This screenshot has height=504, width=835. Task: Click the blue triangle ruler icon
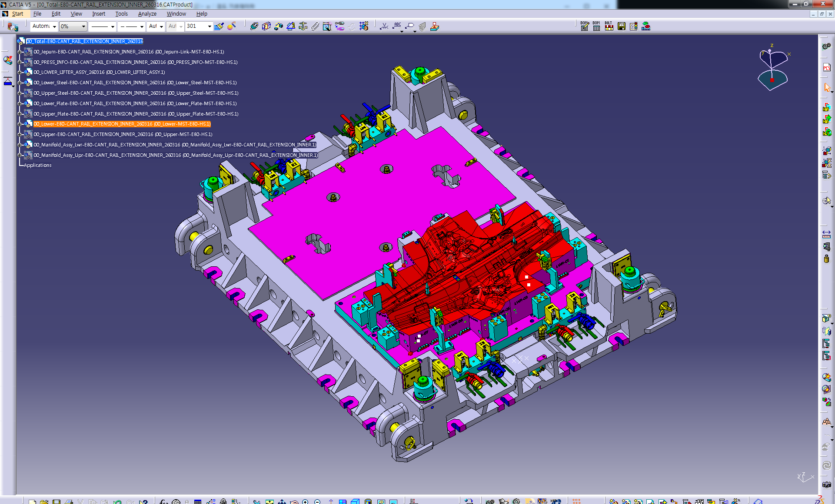291,27
